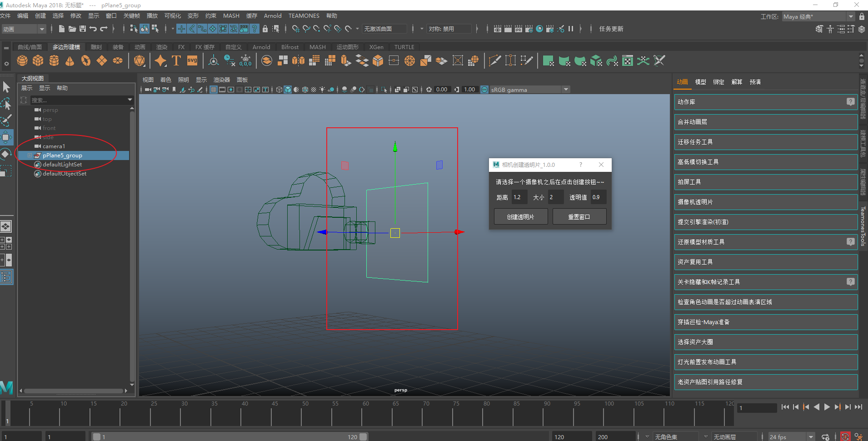Image resolution: width=868 pixels, height=441 pixels.
Task: Select camera1 in the outliner
Action: (54, 146)
